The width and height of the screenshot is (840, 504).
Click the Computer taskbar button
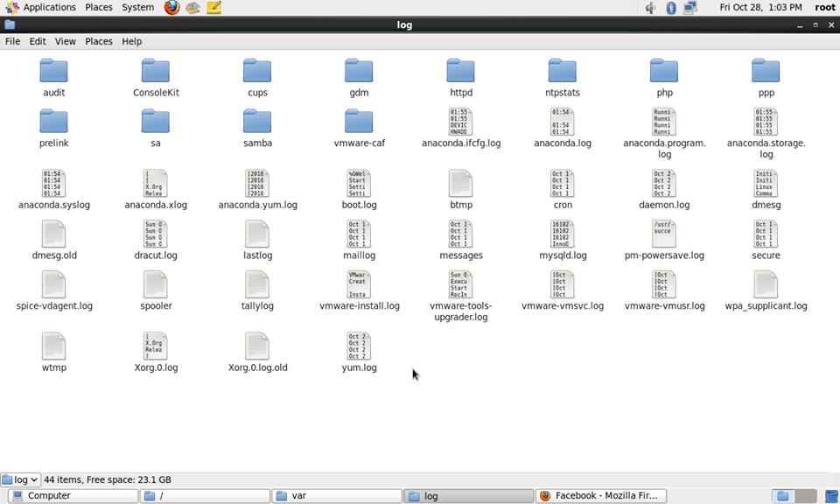click(x=70, y=495)
